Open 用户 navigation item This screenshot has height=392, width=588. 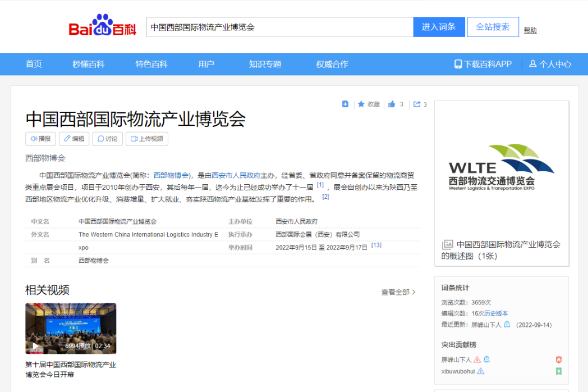(206, 64)
